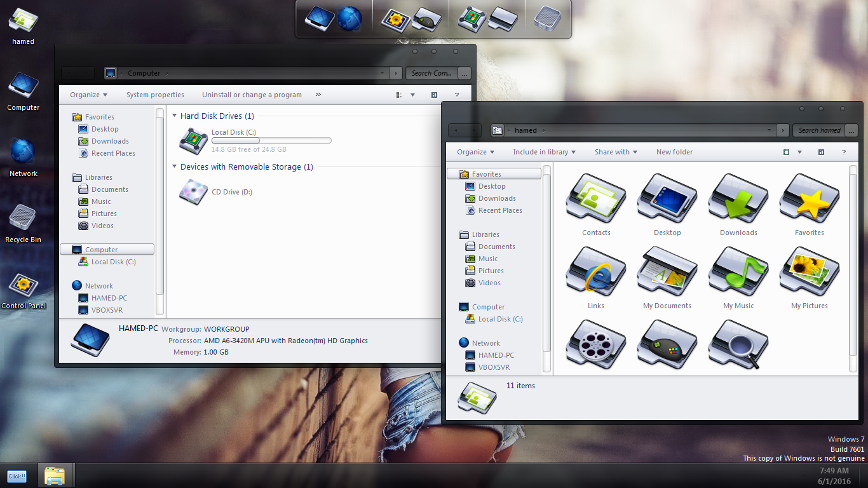Collapse Devices with Removable Storage group
The image size is (868, 488).
175,167
